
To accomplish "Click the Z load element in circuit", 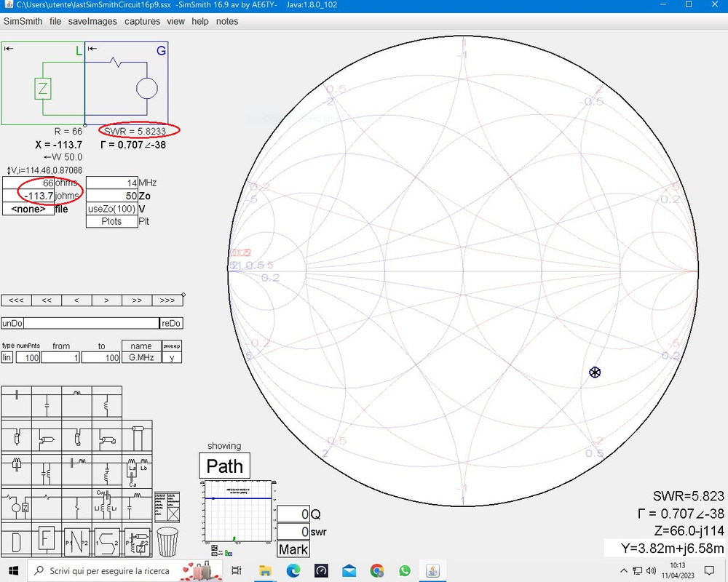I will (43, 88).
